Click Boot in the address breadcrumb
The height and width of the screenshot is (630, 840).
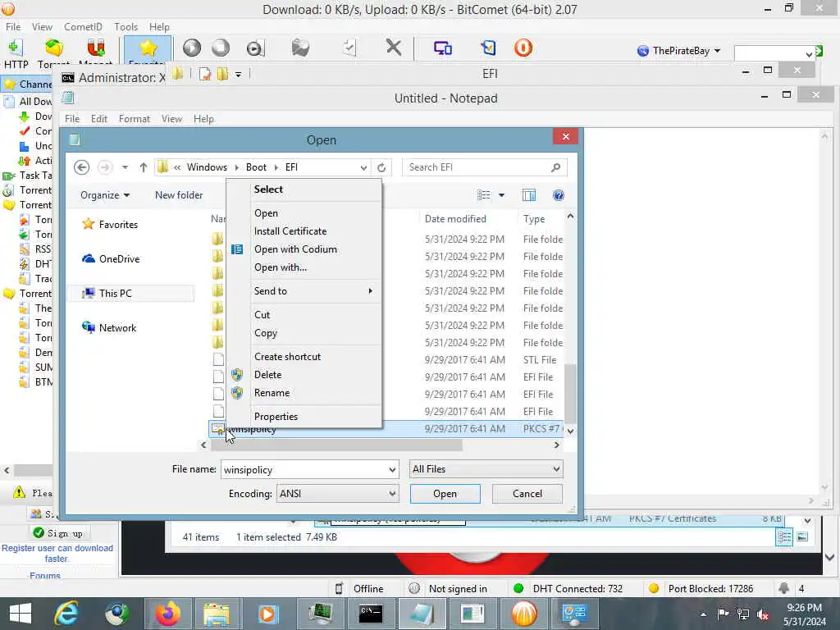(256, 167)
